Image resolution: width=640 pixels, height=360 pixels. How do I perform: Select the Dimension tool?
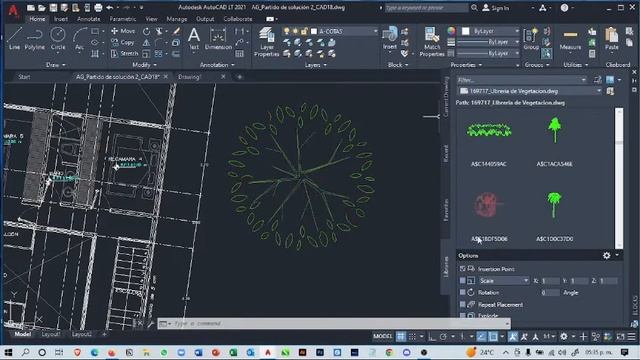218,38
